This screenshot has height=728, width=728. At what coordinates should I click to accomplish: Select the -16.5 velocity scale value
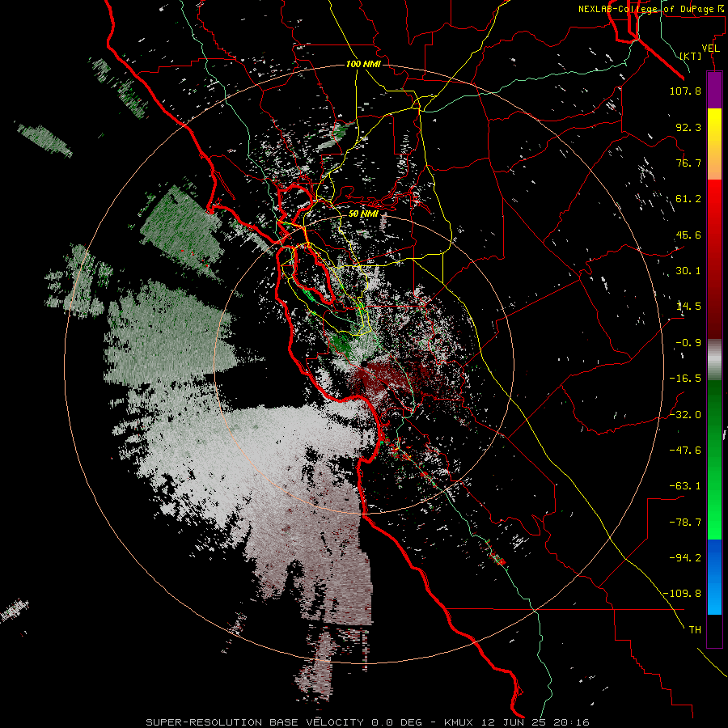coord(685,379)
